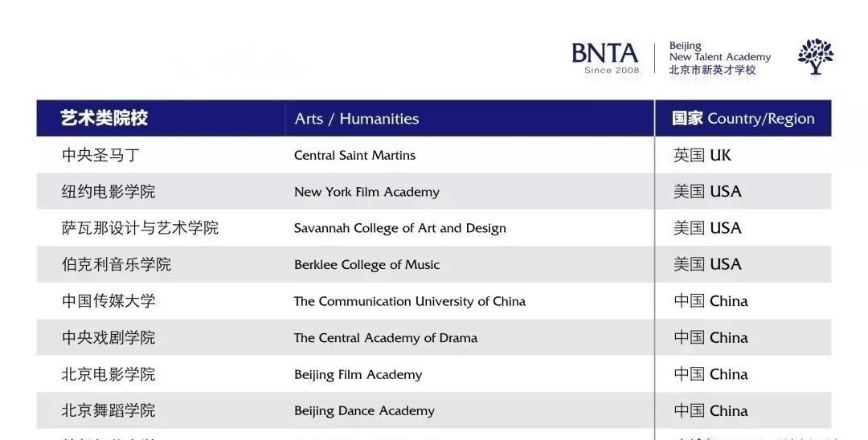Click the 国家 Country/Region column header

pos(743,119)
